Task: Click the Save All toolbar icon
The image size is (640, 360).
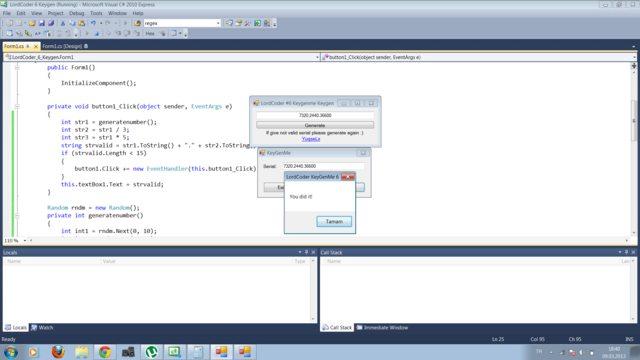Action: pyautogui.click(x=51, y=23)
